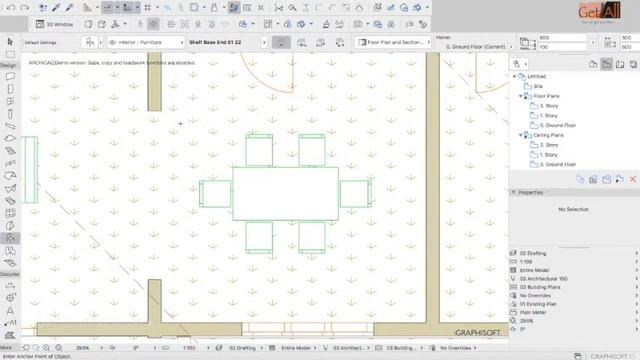Toggle the lock/suspend groups padlock icon
The width and height of the screenshot is (640, 360).
[x=214, y=7]
